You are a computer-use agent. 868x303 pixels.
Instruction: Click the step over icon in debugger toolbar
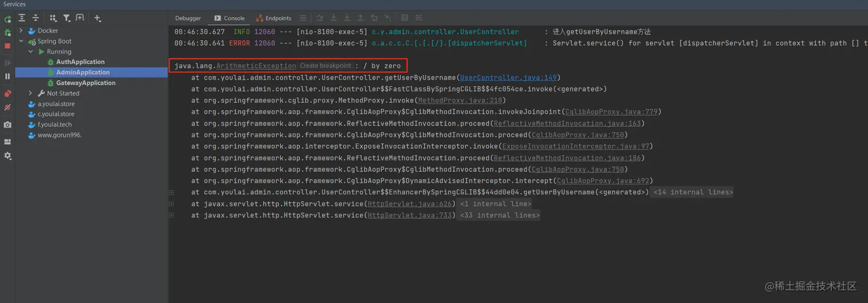click(320, 18)
